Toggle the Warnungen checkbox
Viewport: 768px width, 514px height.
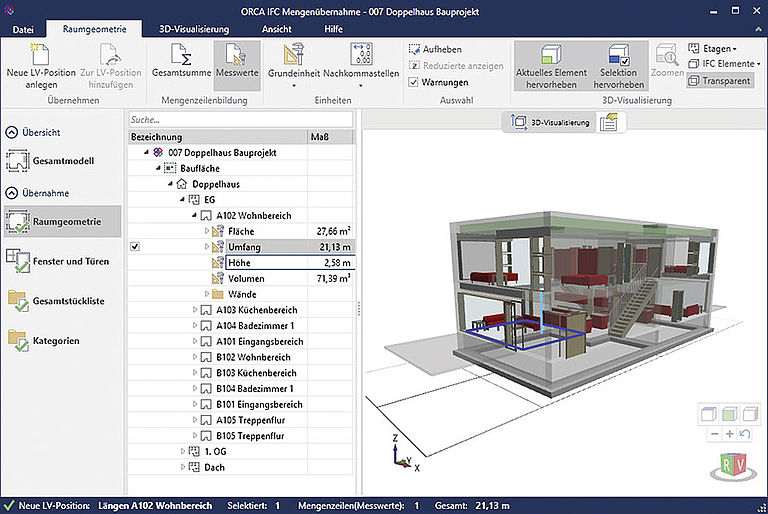tap(414, 82)
